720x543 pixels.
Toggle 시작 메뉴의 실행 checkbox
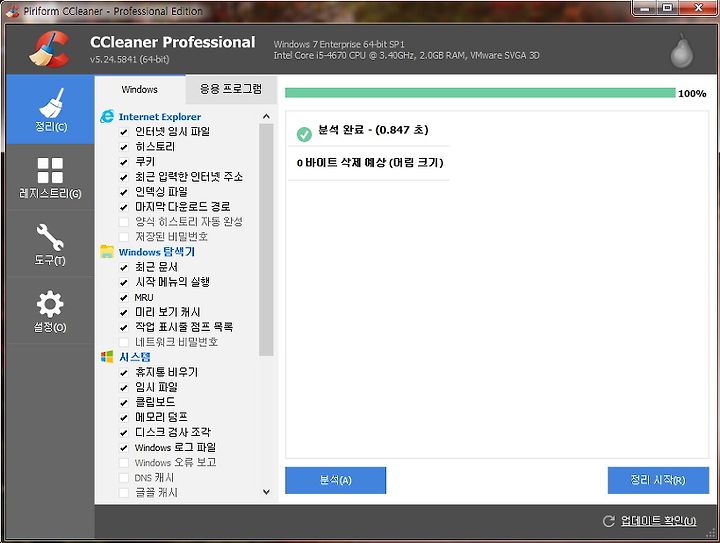[x=124, y=282]
